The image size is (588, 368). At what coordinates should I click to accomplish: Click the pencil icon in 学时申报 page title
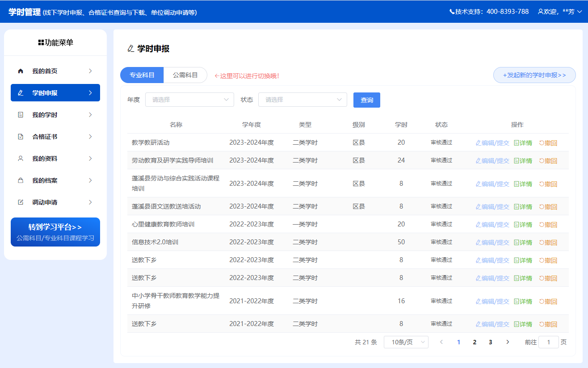[x=130, y=49]
